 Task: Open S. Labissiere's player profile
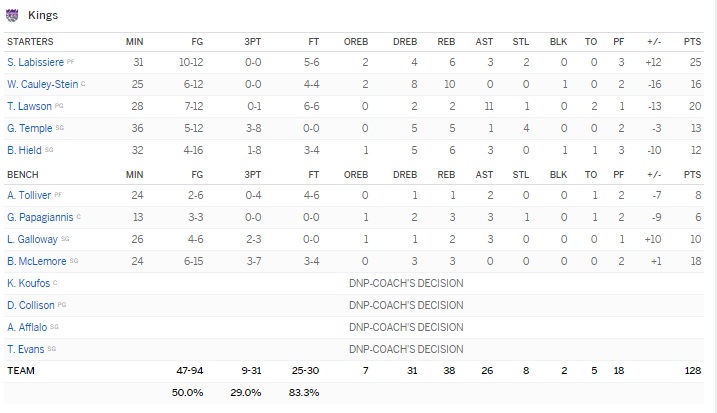click(36, 63)
